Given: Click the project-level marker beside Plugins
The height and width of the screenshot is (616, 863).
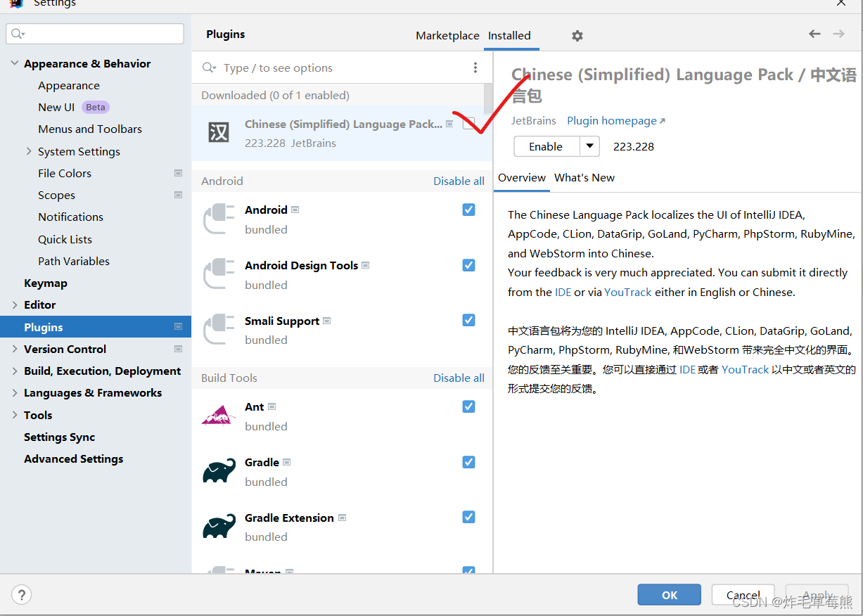Looking at the screenshot, I should click(179, 327).
